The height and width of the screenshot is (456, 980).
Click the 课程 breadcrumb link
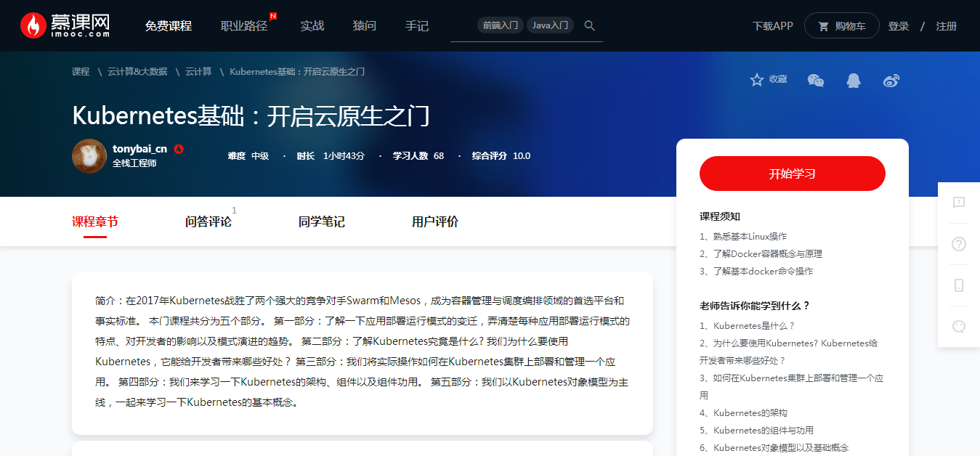(x=81, y=72)
